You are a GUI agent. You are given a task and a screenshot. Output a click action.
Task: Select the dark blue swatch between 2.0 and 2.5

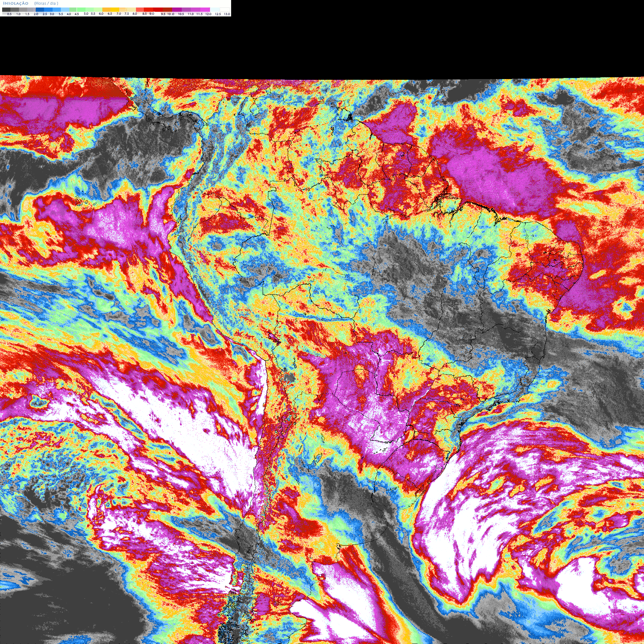point(40,10)
